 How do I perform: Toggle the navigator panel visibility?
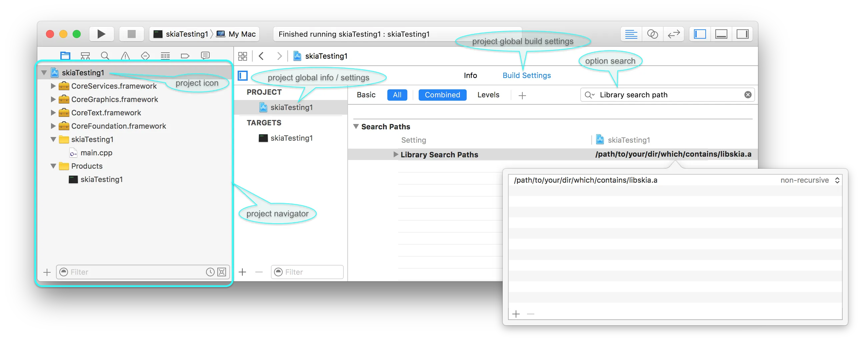(x=700, y=34)
